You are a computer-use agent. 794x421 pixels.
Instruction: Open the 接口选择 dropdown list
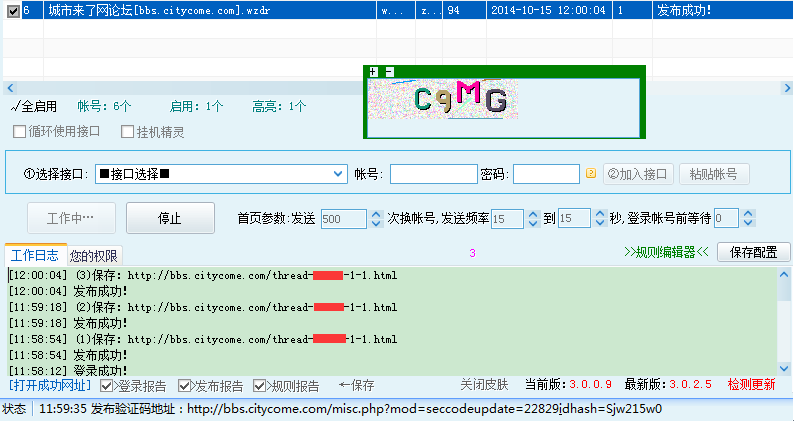(x=338, y=174)
